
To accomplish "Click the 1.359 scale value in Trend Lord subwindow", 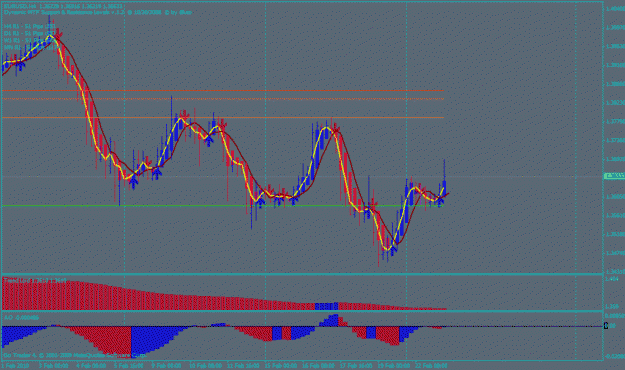I will (x=612, y=307).
